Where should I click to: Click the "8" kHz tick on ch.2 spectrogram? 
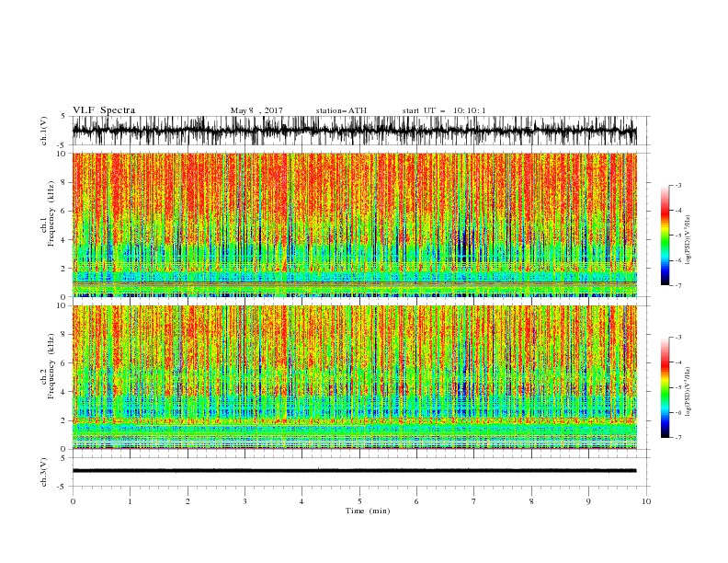click(x=65, y=335)
